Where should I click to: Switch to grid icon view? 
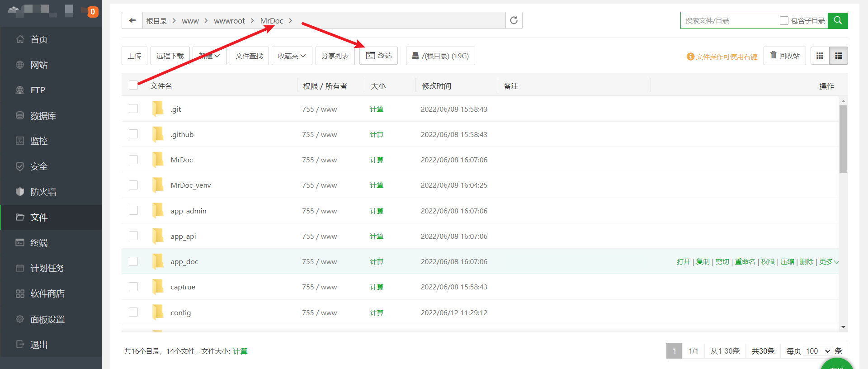[x=820, y=56]
